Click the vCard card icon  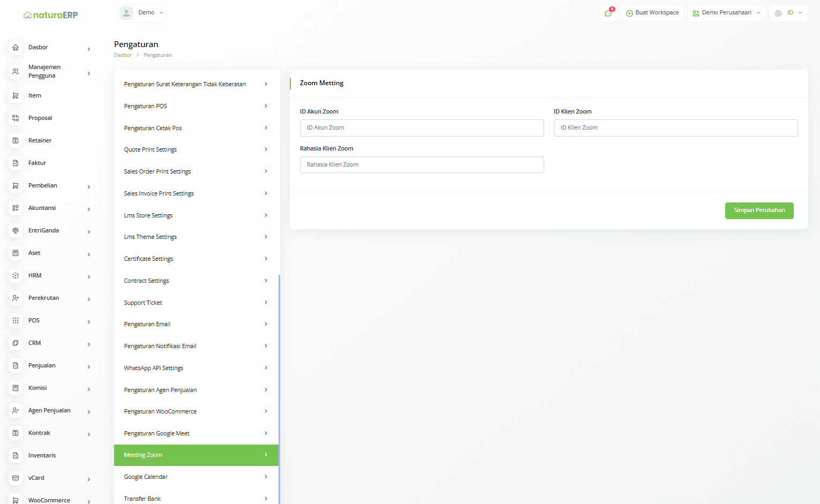pos(16,478)
